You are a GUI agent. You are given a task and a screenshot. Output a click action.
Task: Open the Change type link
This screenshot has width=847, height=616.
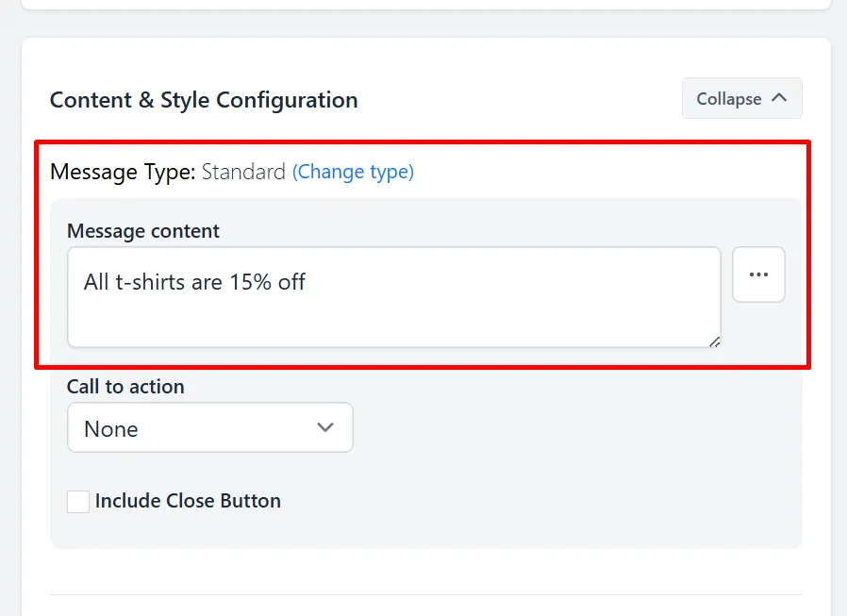[354, 172]
